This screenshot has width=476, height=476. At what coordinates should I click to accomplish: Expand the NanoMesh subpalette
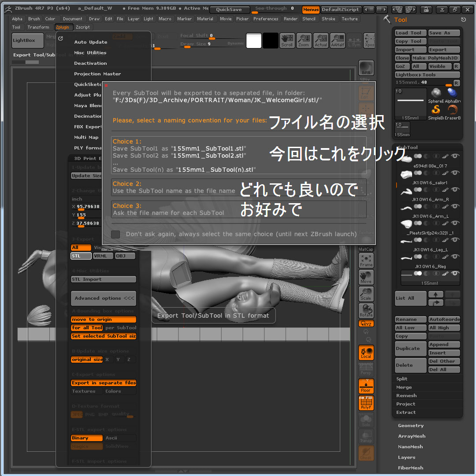click(410, 447)
